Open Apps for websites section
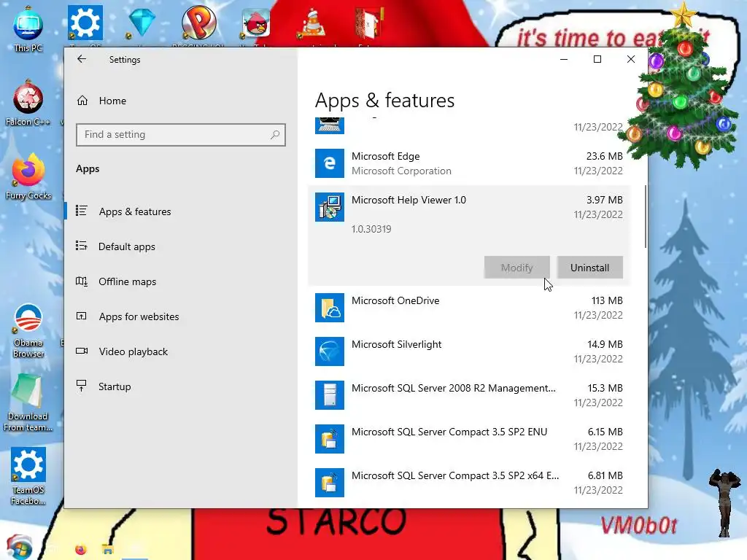Viewport: 747px width, 560px height. 139,316
